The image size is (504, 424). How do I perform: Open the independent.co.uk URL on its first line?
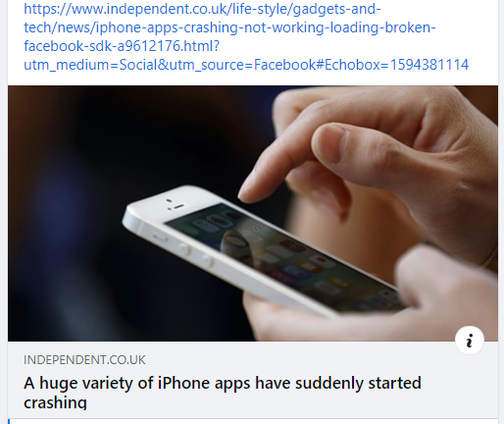pyautogui.click(x=202, y=9)
